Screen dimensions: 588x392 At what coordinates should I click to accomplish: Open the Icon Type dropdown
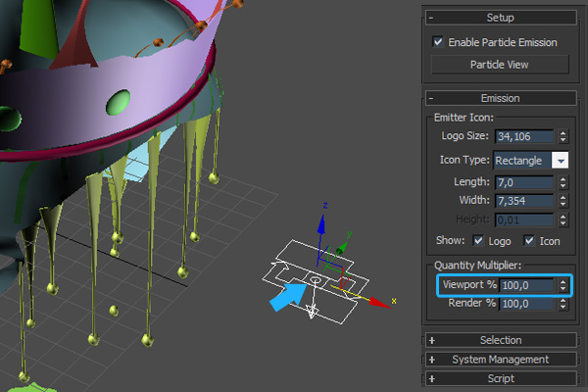(561, 160)
